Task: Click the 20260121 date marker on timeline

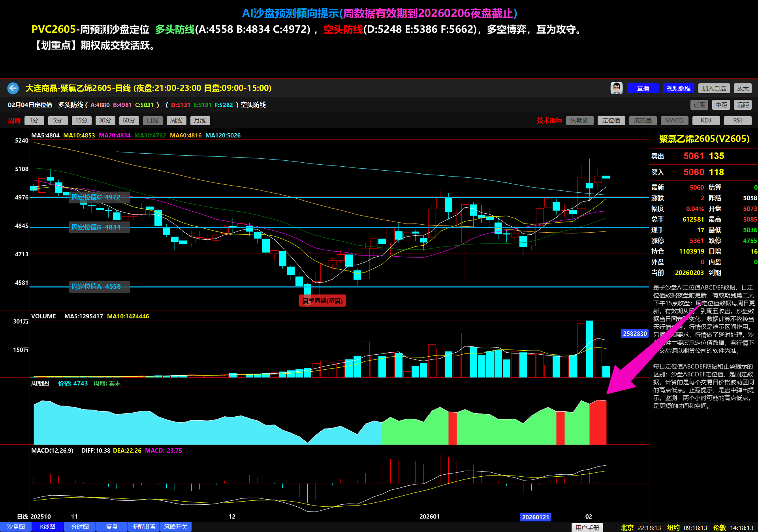Action: 536,517
